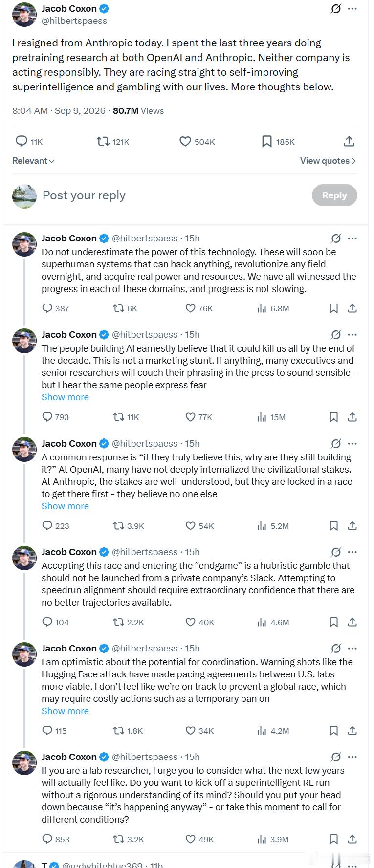Click the Reply button
Screen dimensions: 374x868
334,195
